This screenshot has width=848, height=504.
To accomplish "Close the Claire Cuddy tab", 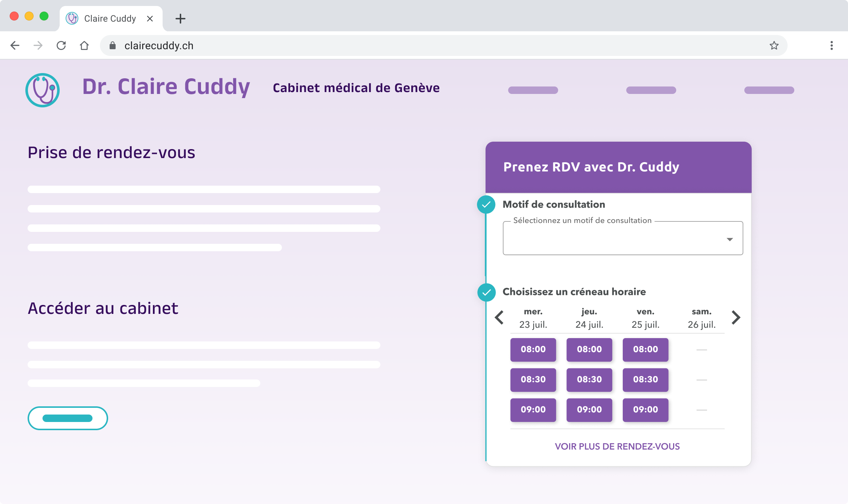I will [x=150, y=19].
